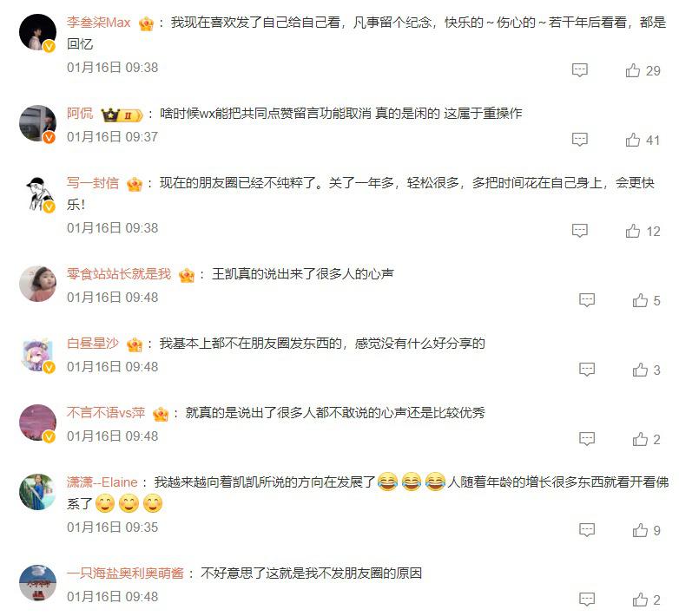
Task: Click 阿侃's level II crown badge
Action: coord(122,115)
